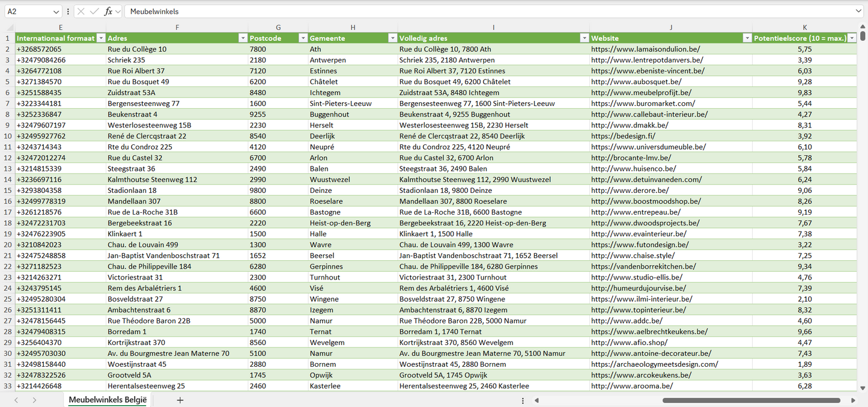Select column header J

click(x=670, y=28)
